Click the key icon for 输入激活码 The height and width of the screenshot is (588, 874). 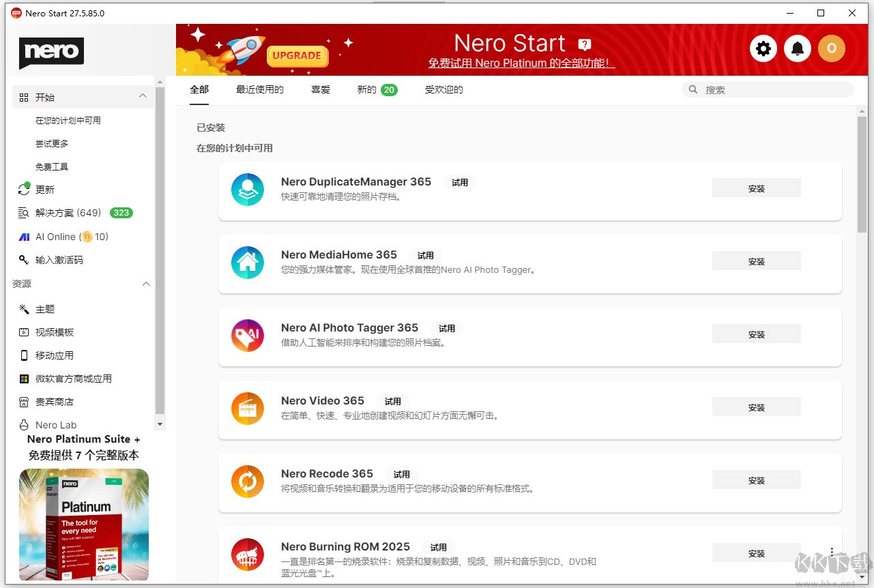(x=24, y=260)
